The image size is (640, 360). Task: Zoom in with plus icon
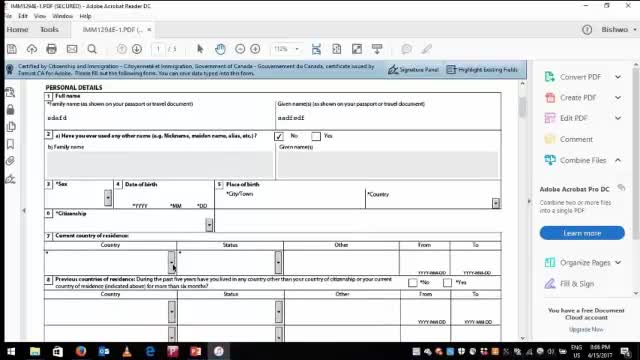(x=255, y=49)
